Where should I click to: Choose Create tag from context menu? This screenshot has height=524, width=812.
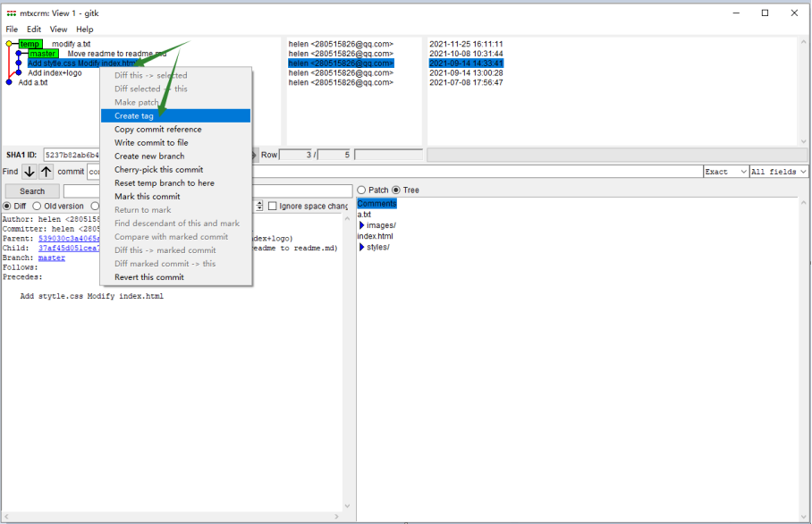point(175,115)
